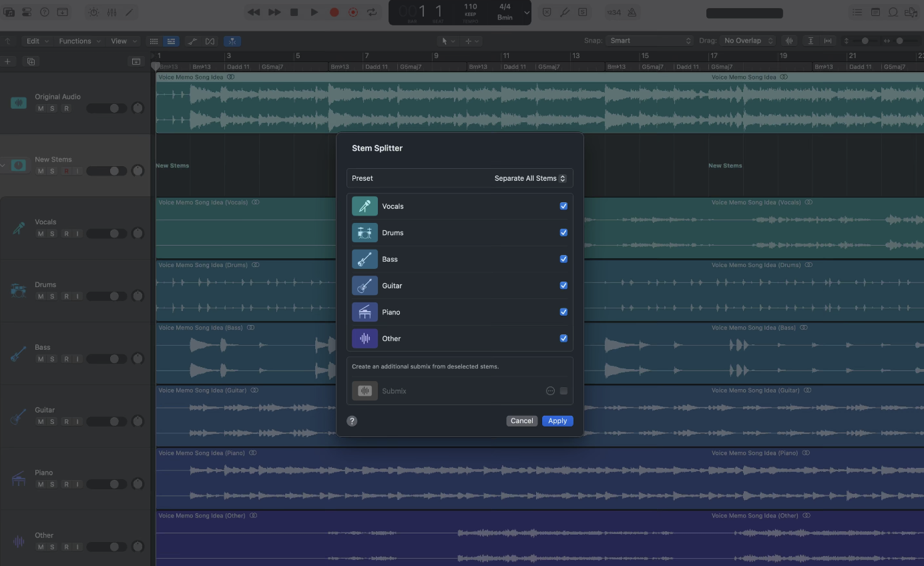Open the List Editors icon

pyautogui.click(x=857, y=12)
